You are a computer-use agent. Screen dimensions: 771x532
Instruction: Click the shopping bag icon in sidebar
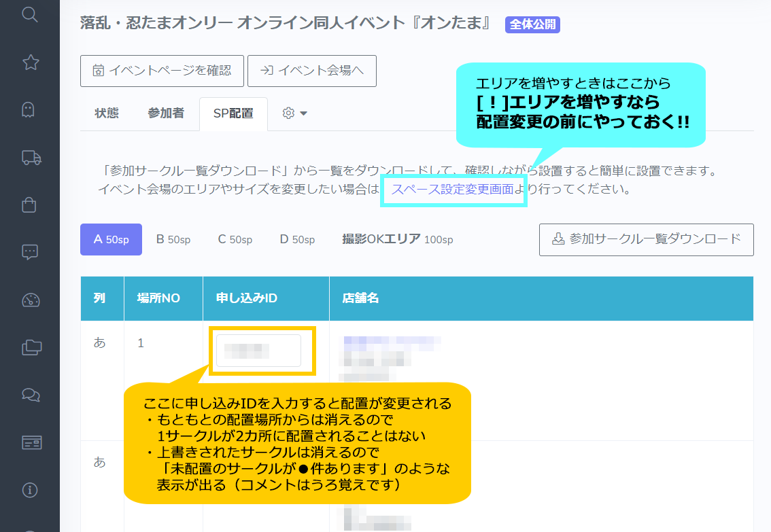coord(30,205)
